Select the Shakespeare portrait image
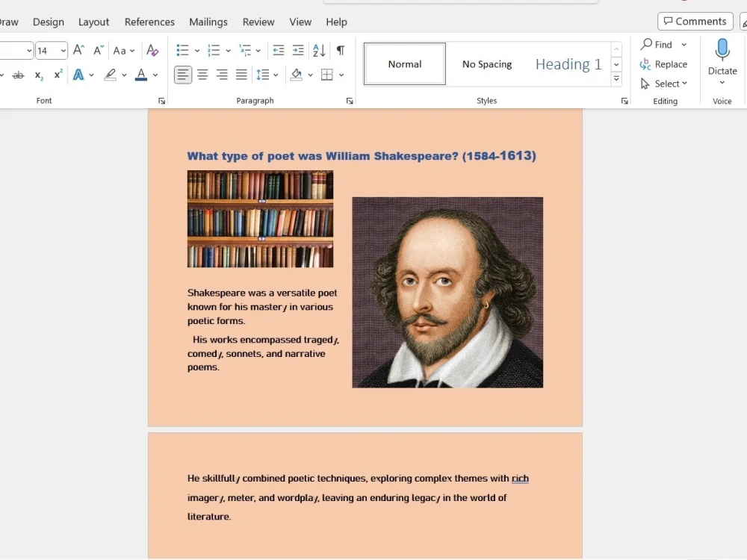The height and width of the screenshot is (560, 747). [x=447, y=293]
